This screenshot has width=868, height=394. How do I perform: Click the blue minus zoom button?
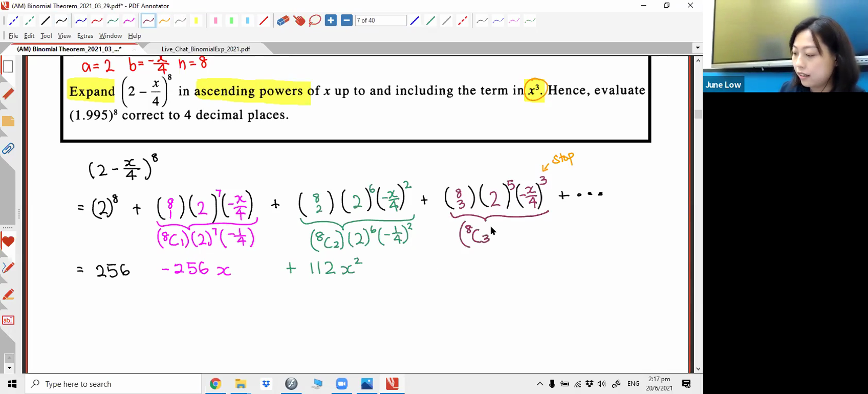pos(346,21)
